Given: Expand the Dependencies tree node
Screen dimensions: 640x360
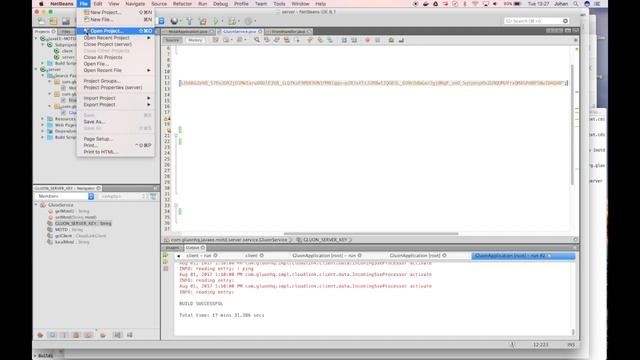Looking at the screenshot, I should (x=43, y=131).
